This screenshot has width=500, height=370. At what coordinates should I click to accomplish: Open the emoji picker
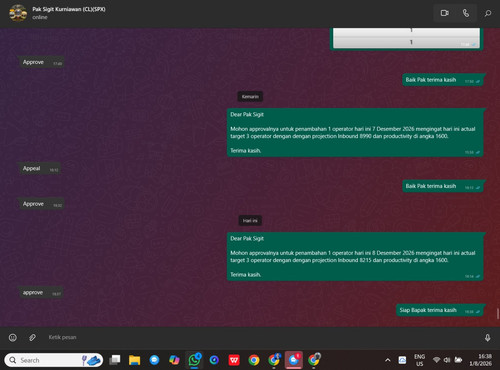[x=13, y=338]
